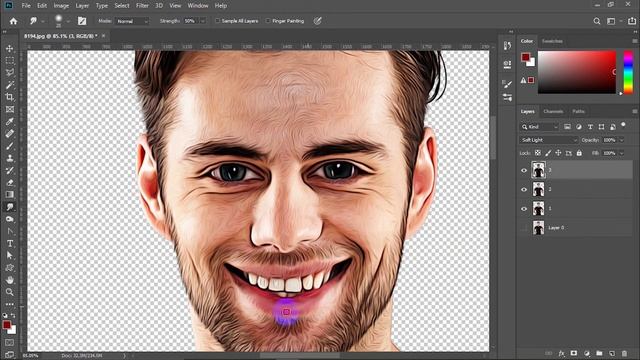Switch to the Paths tab
Image resolution: width=640 pixels, height=360 pixels.
click(x=578, y=111)
